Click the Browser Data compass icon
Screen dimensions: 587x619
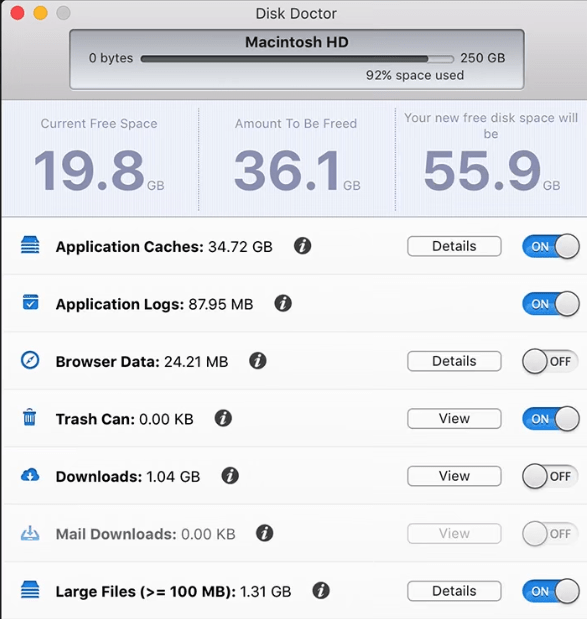[30, 360]
